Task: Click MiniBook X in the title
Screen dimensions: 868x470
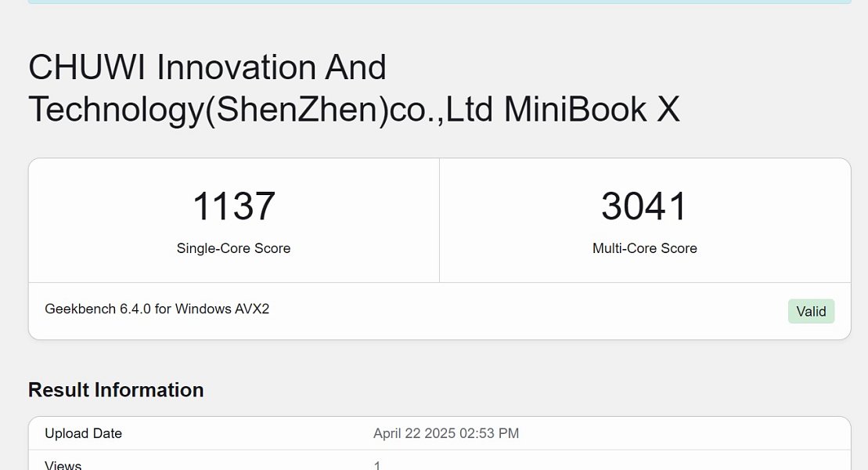Action: coord(592,110)
